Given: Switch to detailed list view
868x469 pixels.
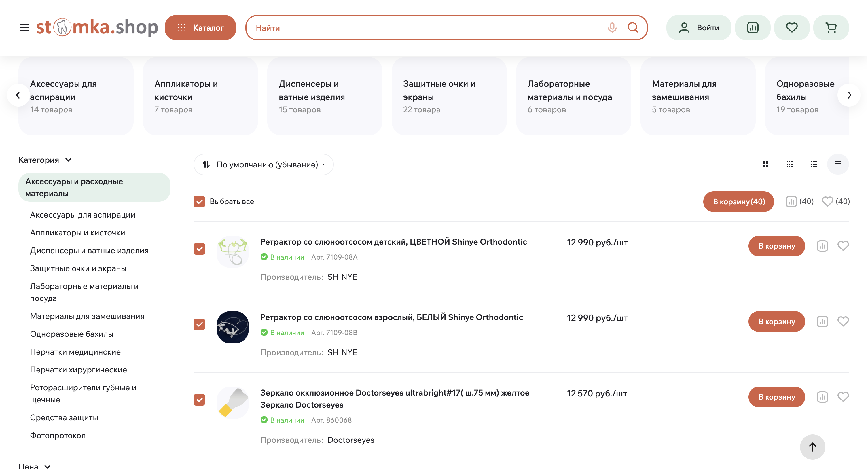Looking at the screenshot, I should pos(814,164).
